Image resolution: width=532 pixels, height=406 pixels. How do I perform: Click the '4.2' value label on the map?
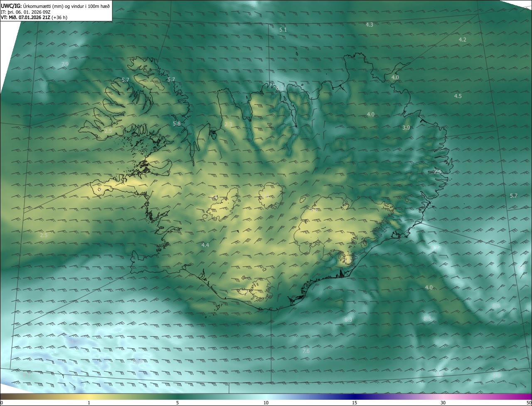point(462,40)
